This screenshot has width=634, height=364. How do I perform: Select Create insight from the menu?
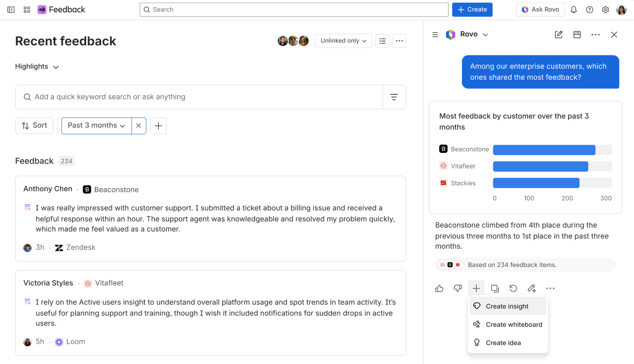pos(508,306)
